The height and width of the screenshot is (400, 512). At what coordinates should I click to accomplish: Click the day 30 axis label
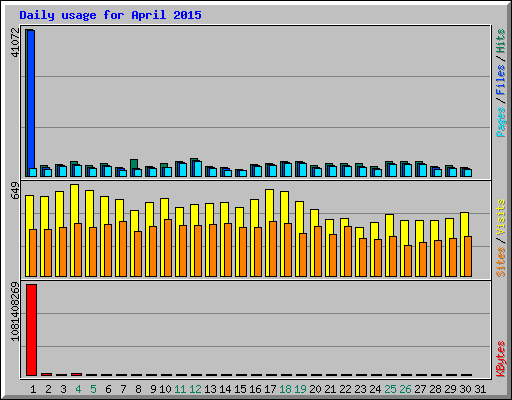tap(465, 389)
